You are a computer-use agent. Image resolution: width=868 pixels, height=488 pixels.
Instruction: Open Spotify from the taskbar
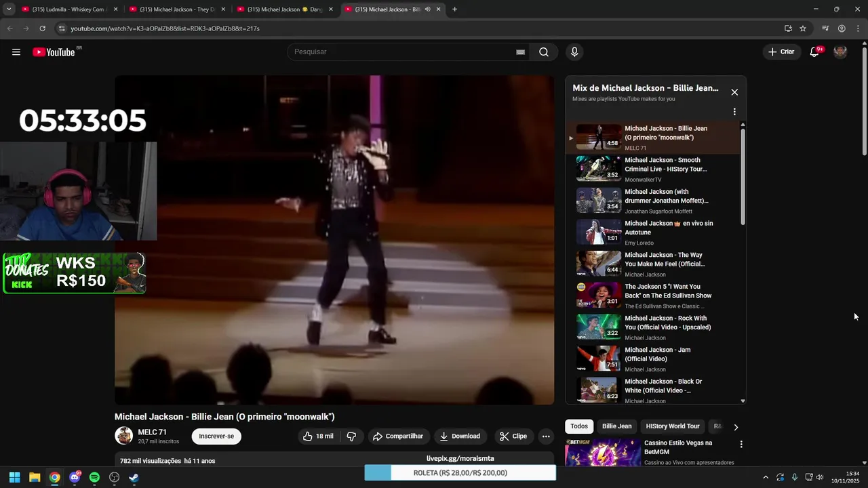pyautogui.click(x=94, y=477)
